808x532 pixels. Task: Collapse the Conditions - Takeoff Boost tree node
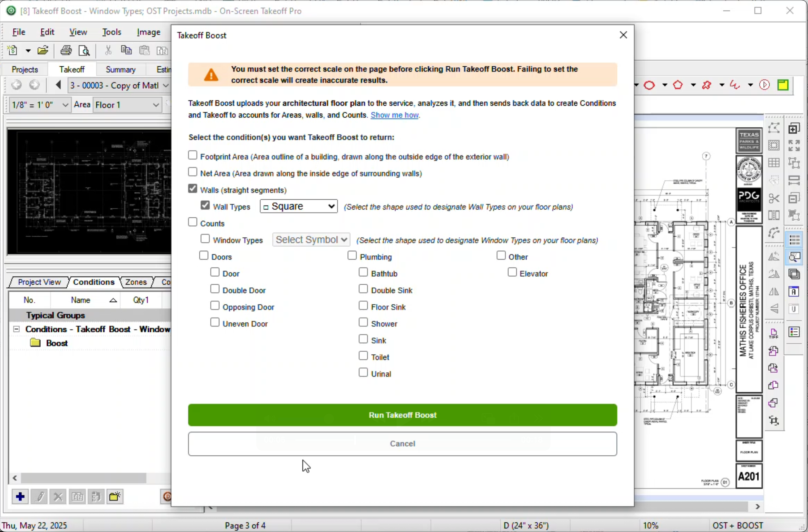click(x=16, y=329)
